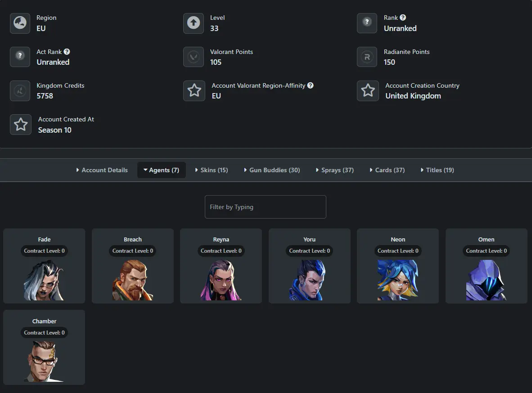Click the star icon beside Region-Affinity
Viewport: 532px width, 393px height.
pyautogui.click(x=194, y=90)
